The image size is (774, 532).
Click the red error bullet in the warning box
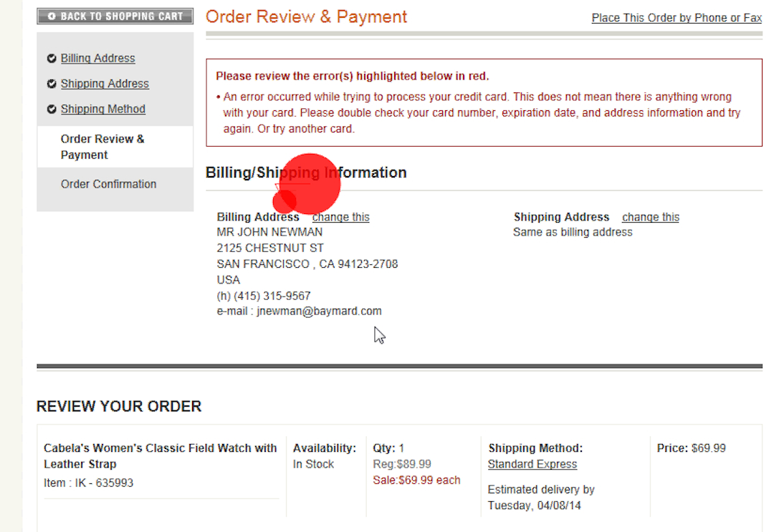(x=216, y=96)
